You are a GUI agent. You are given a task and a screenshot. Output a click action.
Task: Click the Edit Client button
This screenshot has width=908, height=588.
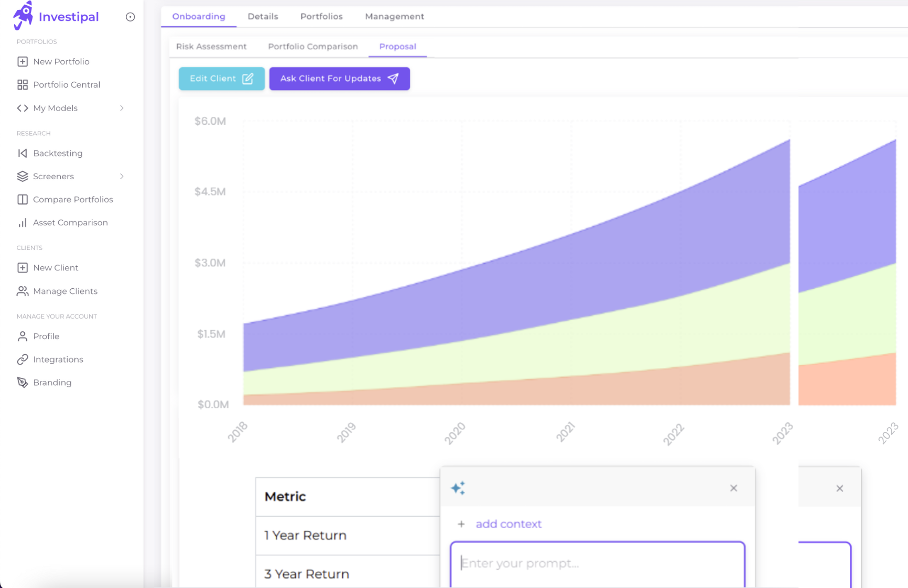point(221,79)
